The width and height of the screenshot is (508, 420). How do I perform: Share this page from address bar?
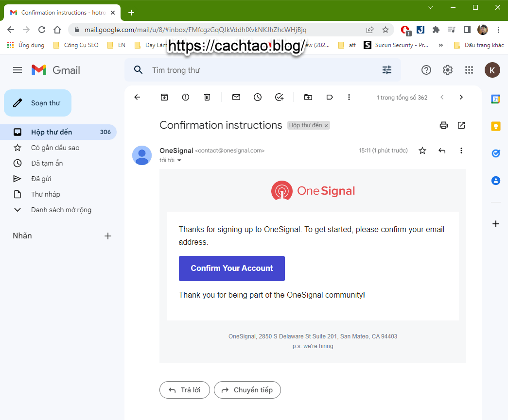(x=369, y=30)
